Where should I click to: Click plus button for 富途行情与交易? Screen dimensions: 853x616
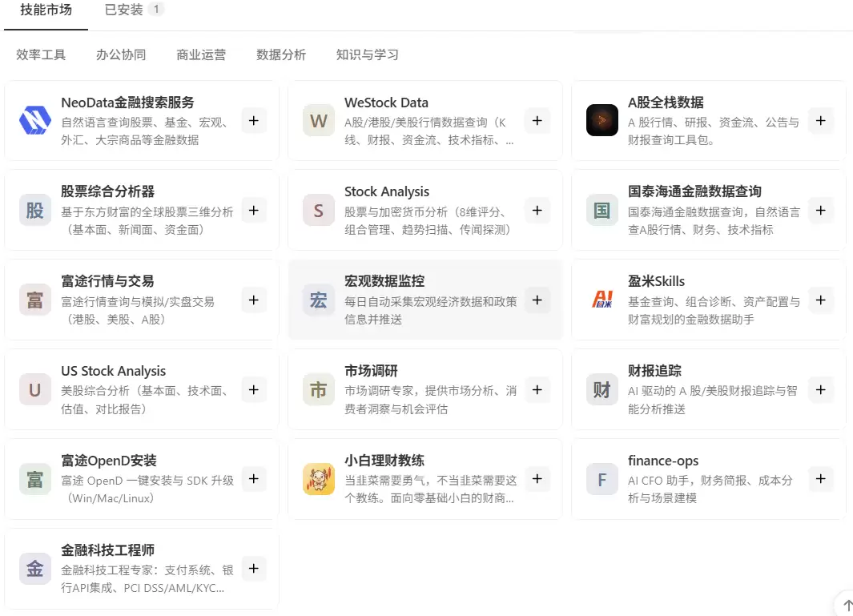point(254,300)
